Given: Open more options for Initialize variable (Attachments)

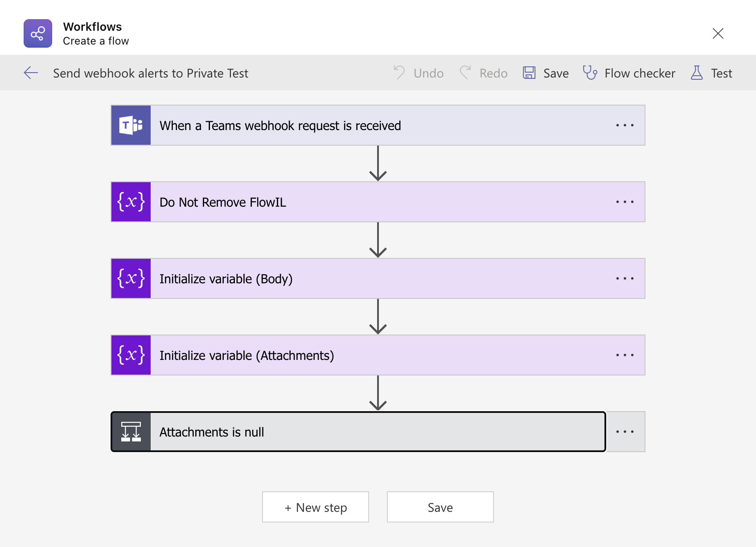Looking at the screenshot, I should pos(625,355).
